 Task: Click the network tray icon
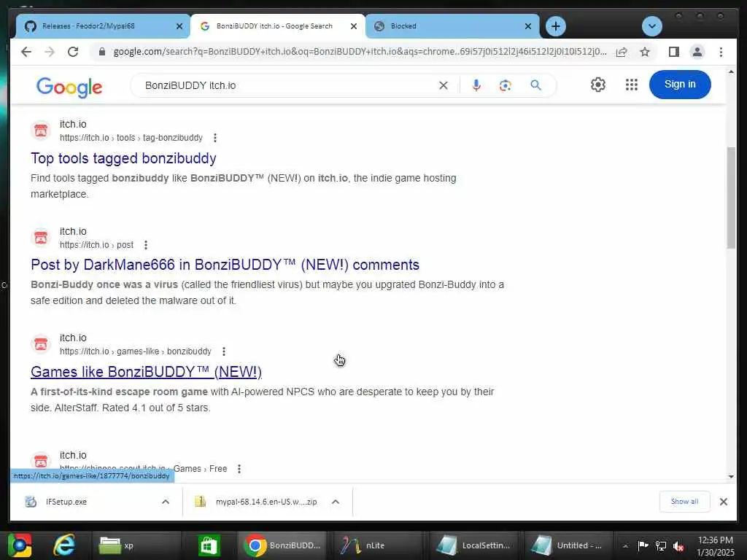[661, 545]
